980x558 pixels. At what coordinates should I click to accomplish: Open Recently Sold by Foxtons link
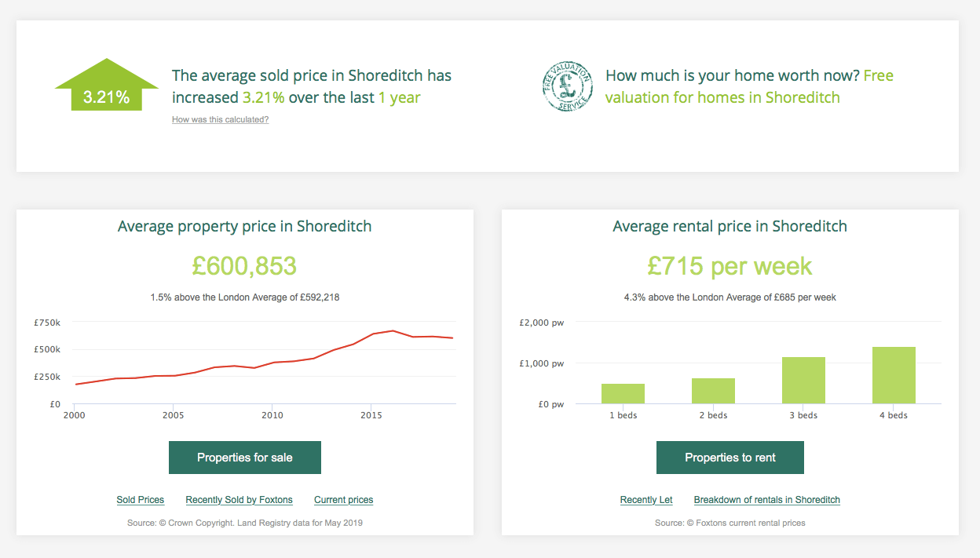[239, 500]
